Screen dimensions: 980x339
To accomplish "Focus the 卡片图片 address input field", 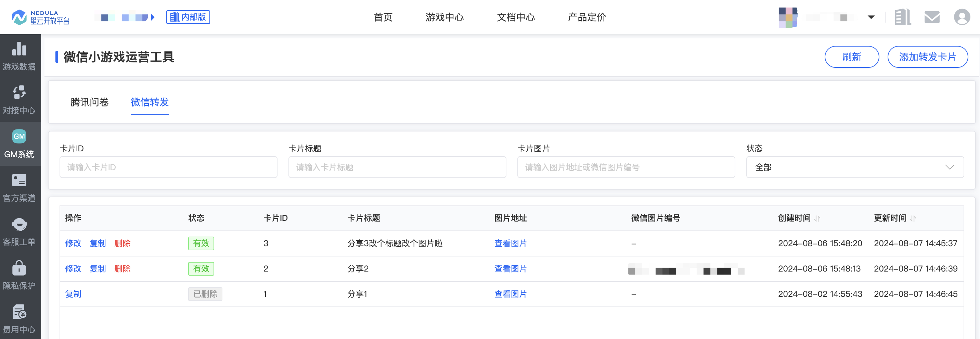I will pos(626,167).
